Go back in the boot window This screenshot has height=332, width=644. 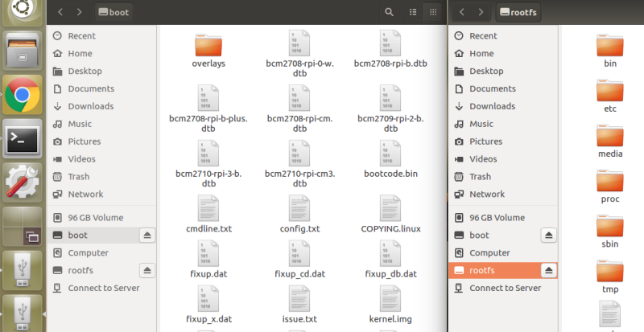coord(60,12)
